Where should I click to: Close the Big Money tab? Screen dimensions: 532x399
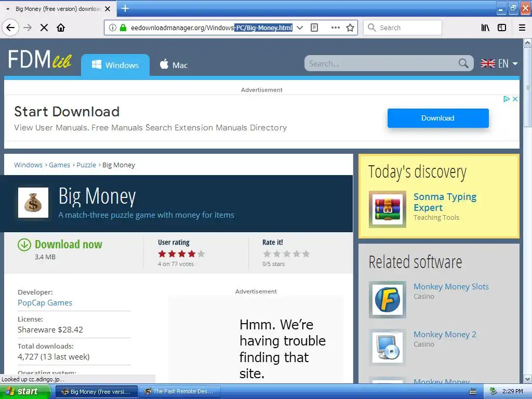[x=108, y=9]
